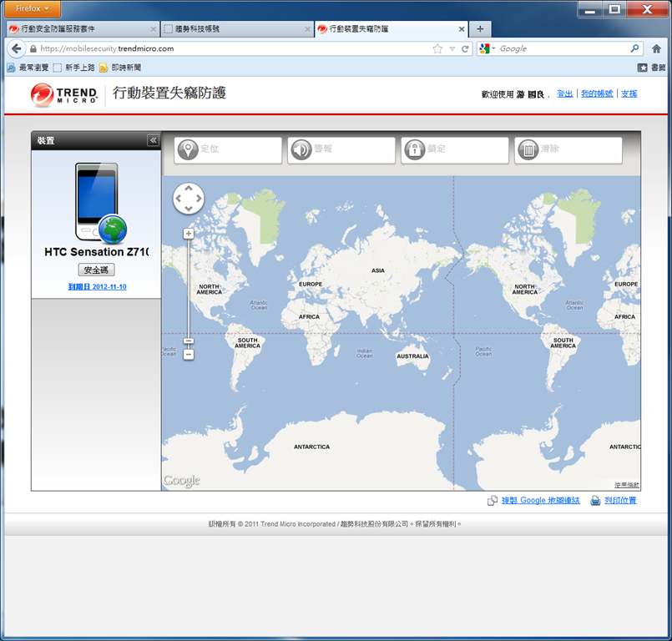
Task: Collapse the 裝置 device panel
Action: pyautogui.click(x=153, y=140)
